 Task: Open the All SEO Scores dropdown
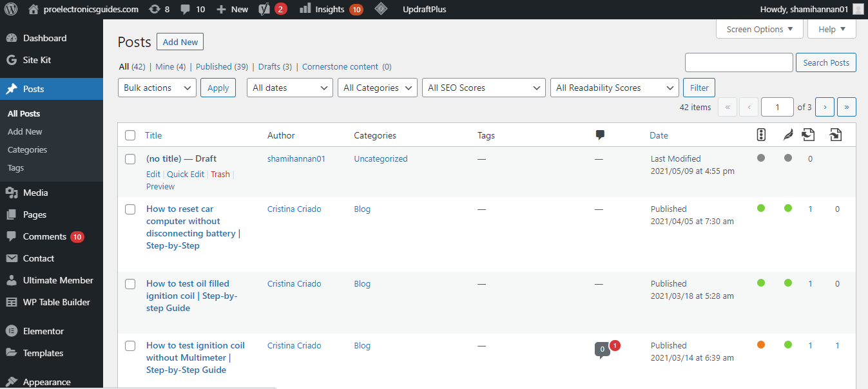[483, 88]
